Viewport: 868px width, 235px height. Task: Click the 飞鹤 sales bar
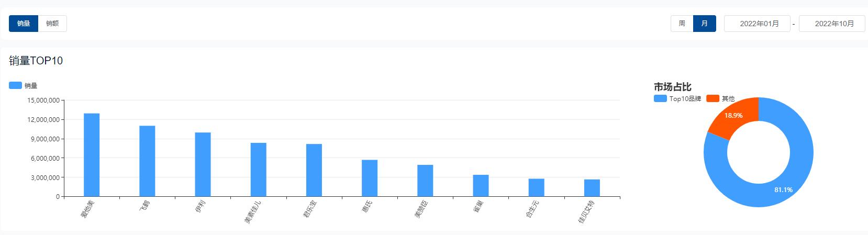(x=147, y=161)
